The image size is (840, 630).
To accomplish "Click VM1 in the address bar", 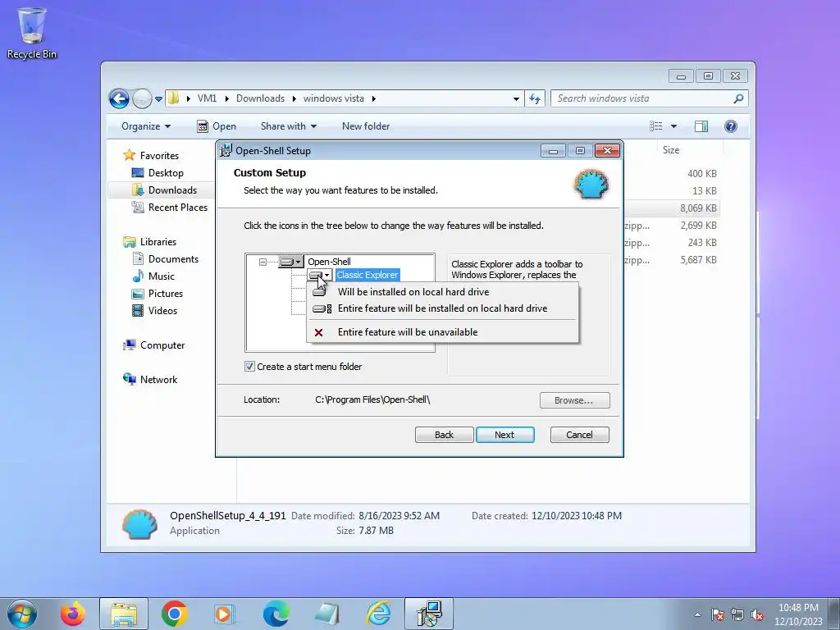I will (207, 98).
